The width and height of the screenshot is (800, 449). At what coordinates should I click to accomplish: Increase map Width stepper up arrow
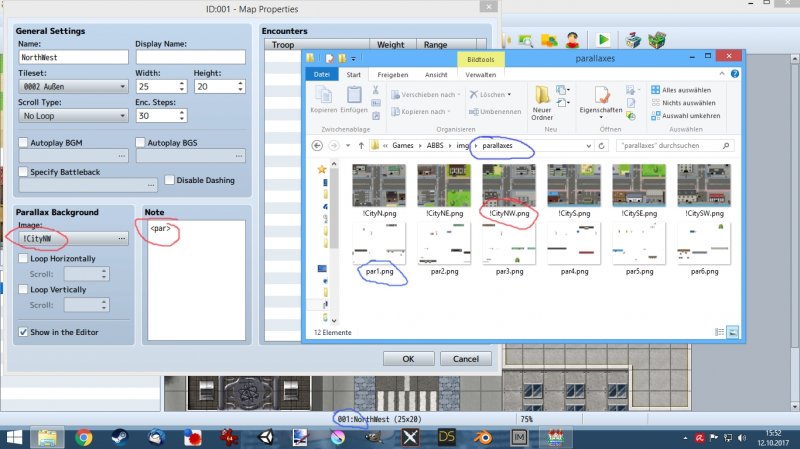(182, 83)
